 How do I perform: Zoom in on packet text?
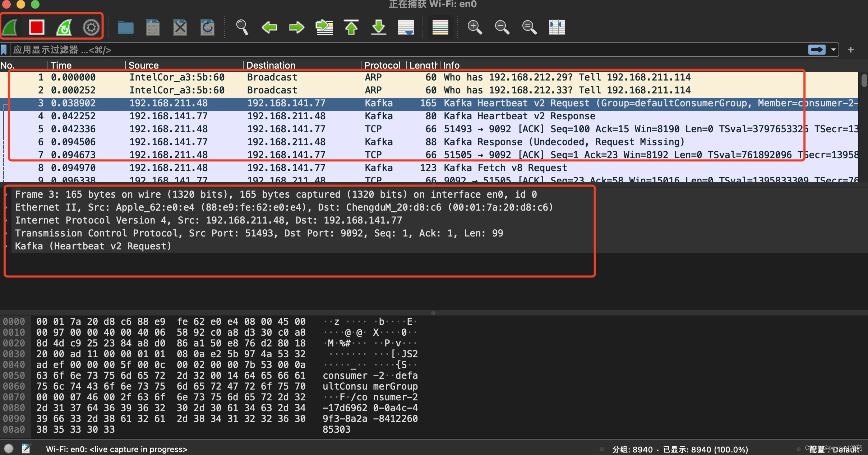click(475, 27)
